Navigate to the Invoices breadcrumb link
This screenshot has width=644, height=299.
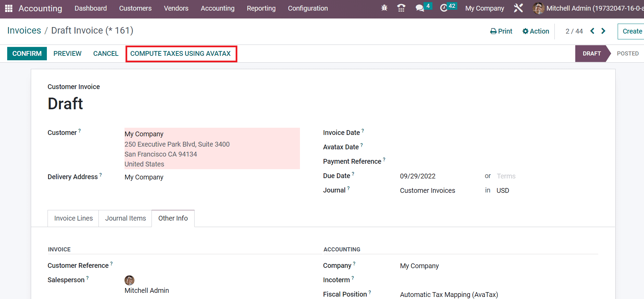click(x=24, y=30)
